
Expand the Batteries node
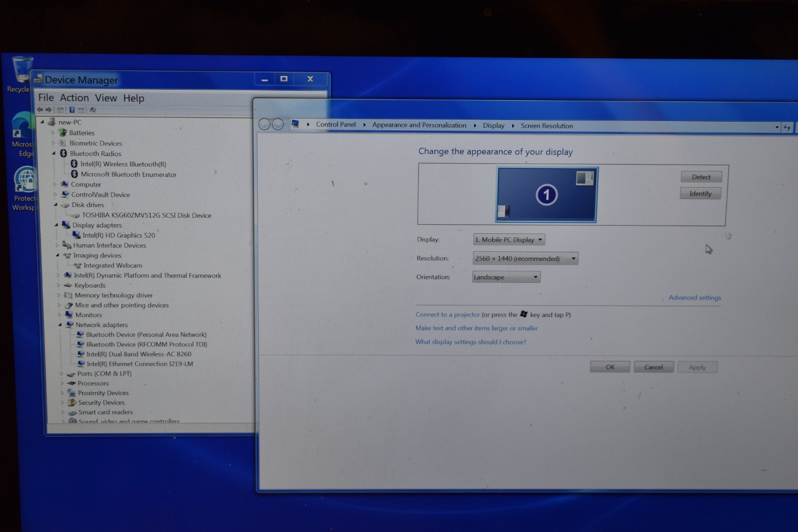click(53, 133)
